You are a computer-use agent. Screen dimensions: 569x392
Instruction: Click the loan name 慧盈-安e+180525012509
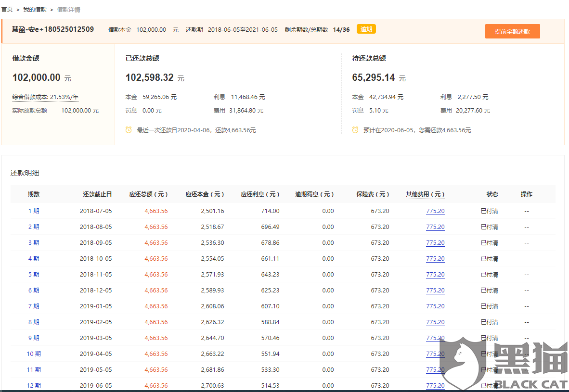coord(53,29)
